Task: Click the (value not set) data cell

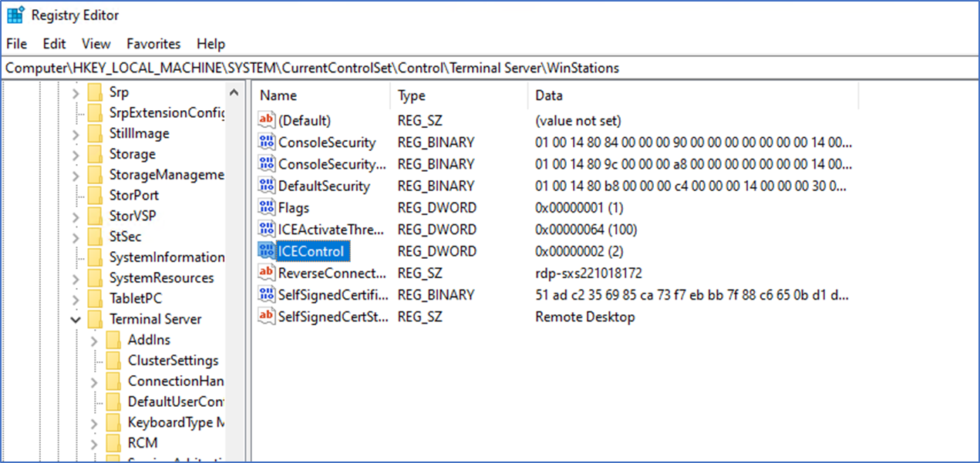Action: pos(578,120)
